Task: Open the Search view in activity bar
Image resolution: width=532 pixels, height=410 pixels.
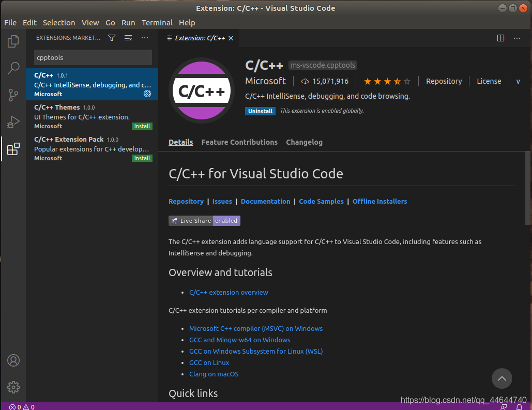Action: (13, 68)
